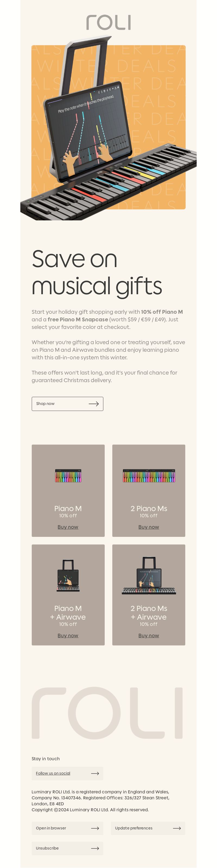Image resolution: width=217 pixels, height=868 pixels.
Task: Click the single Piano M product image
Action: (68, 476)
